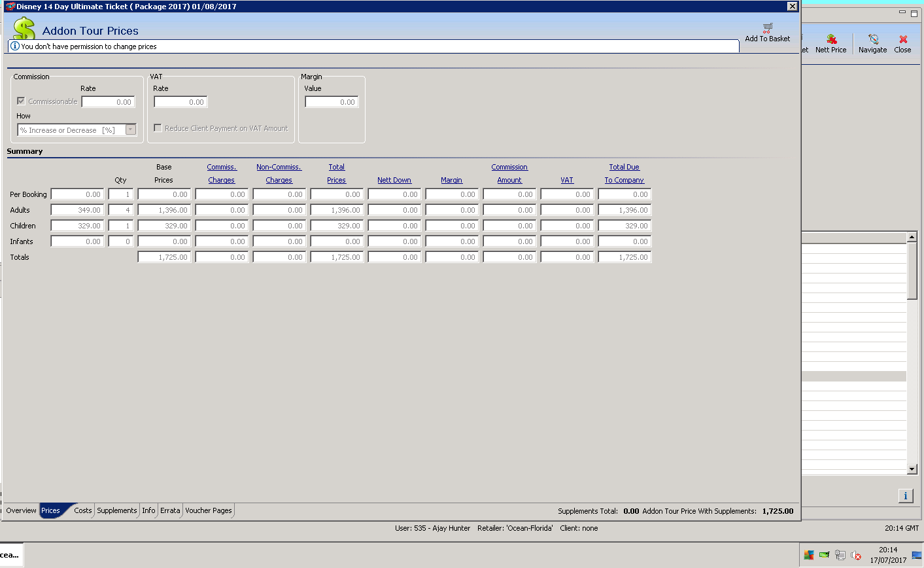This screenshot has height=568, width=924.
Task: Click the Totals Total Due To Company field
Action: click(625, 257)
